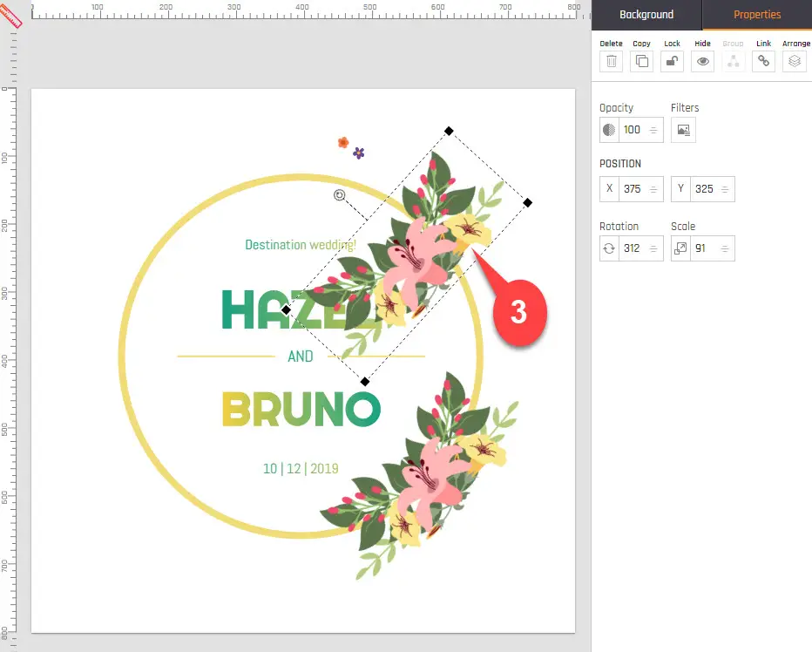Click the left corner handle of selection
The height and width of the screenshot is (652, 812).
(286, 310)
